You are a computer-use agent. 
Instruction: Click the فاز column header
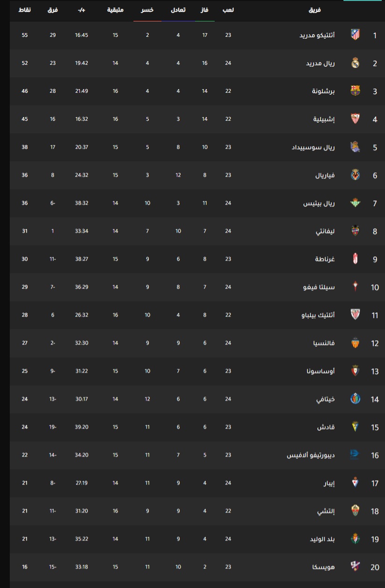(204, 10)
